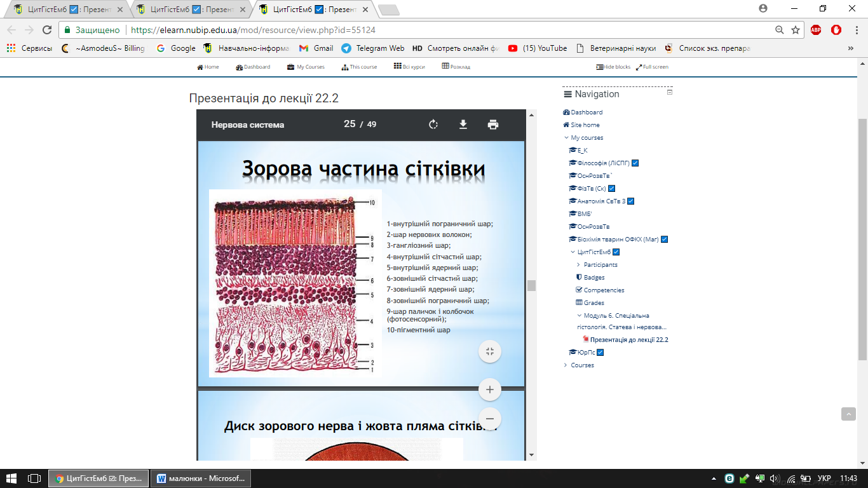The width and height of the screenshot is (868, 488).
Task: Switch to Word малюнки window on taskbar
Action: click(x=201, y=478)
